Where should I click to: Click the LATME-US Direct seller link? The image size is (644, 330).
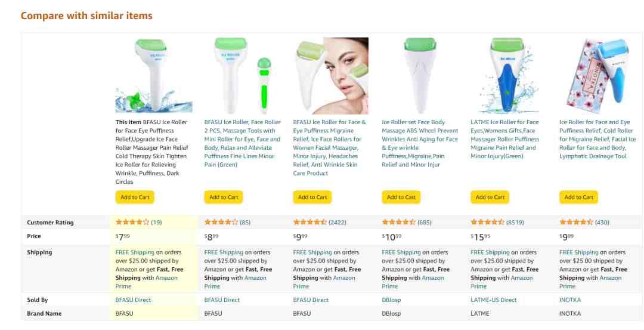(494, 300)
